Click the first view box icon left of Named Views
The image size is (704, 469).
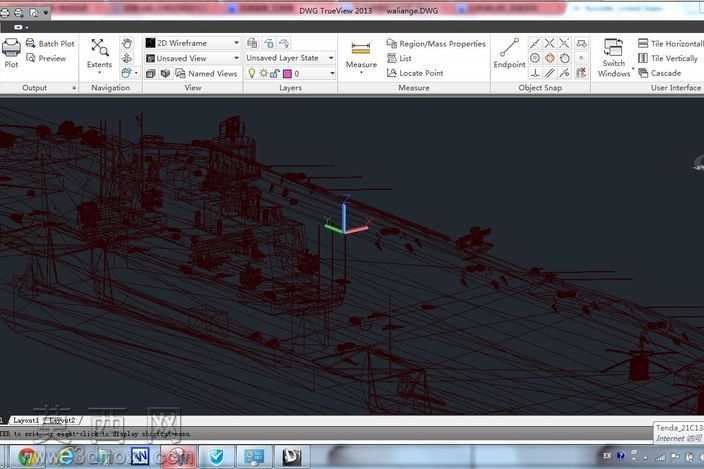click(151, 73)
